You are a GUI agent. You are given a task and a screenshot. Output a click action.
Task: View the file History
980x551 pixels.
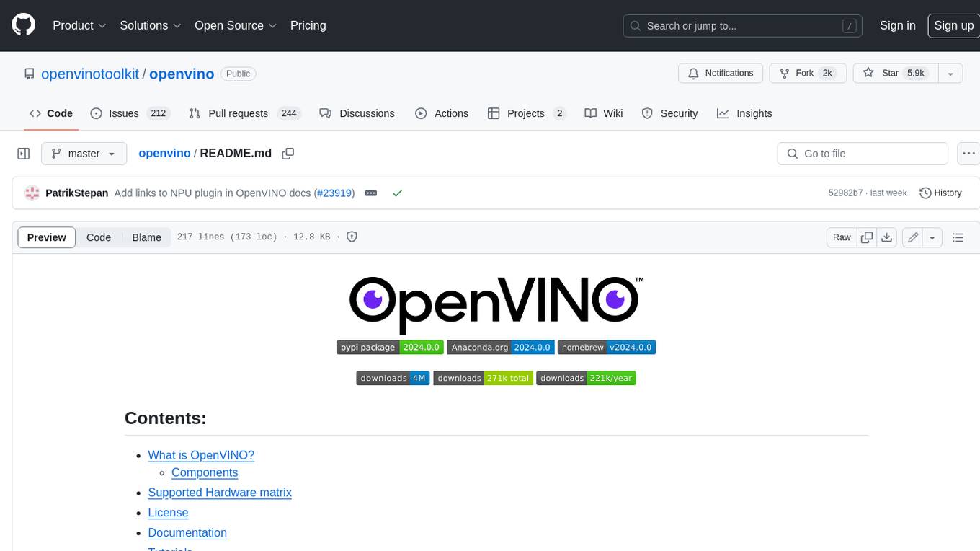pyautogui.click(x=940, y=193)
